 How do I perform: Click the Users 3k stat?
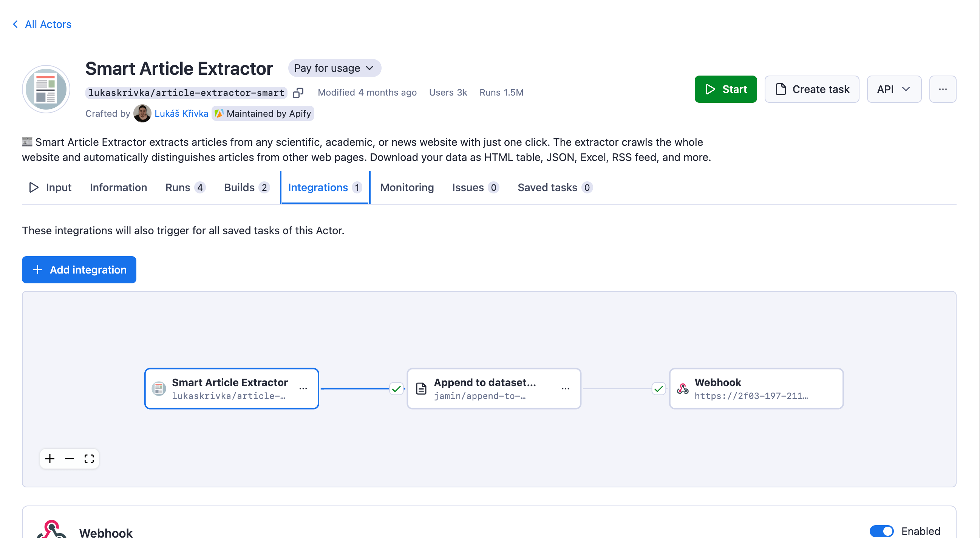coord(448,93)
